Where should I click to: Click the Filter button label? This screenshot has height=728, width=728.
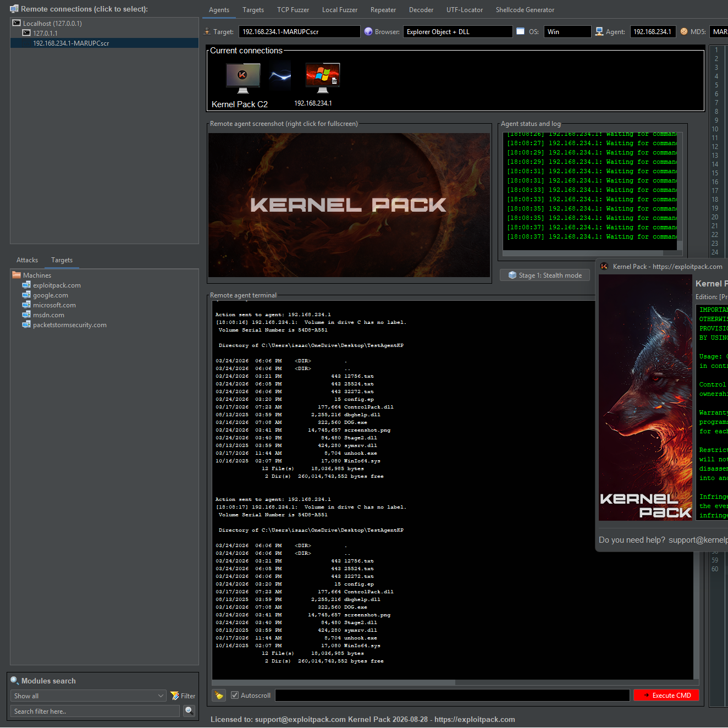click(188, 696)
